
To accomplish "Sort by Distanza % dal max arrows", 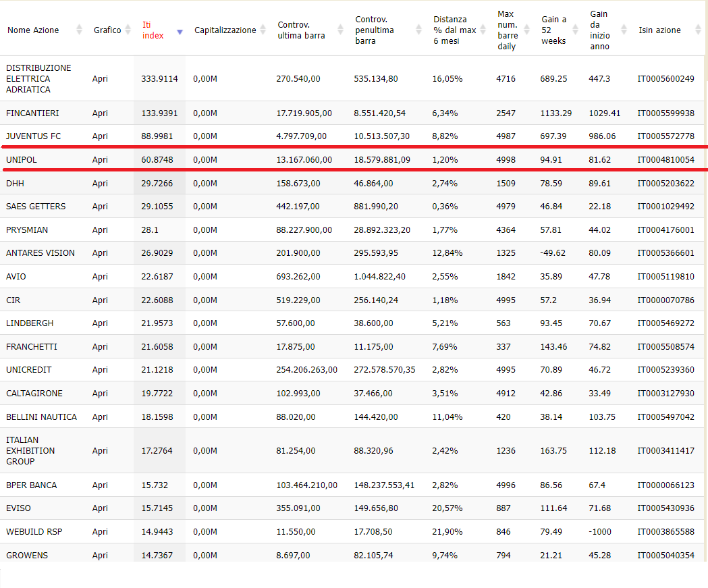I will coord(483,30).
